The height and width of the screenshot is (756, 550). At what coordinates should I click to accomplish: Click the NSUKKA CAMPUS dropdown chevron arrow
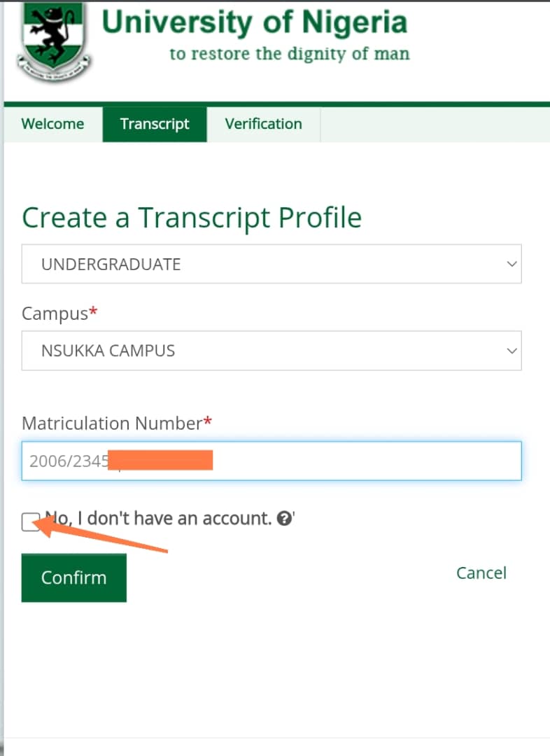tap(512, 350)
